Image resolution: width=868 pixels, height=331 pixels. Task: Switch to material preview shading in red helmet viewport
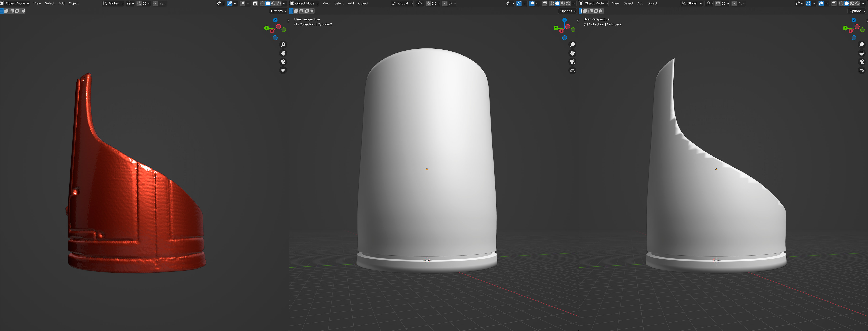pos(273,3)
